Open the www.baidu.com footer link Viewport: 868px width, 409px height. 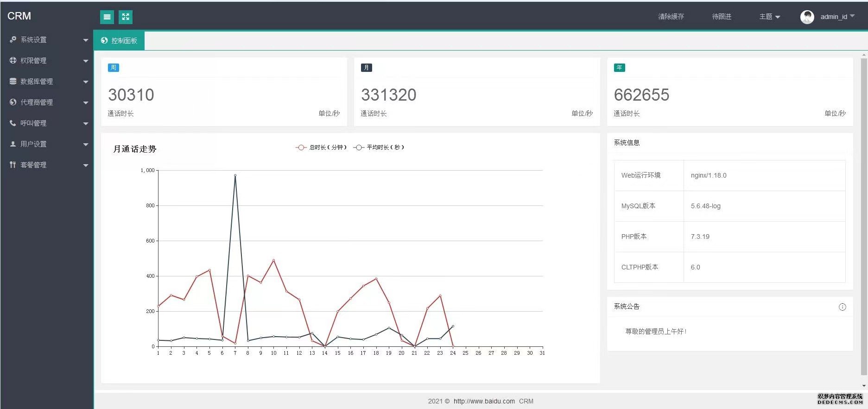[x=484, y=401]
